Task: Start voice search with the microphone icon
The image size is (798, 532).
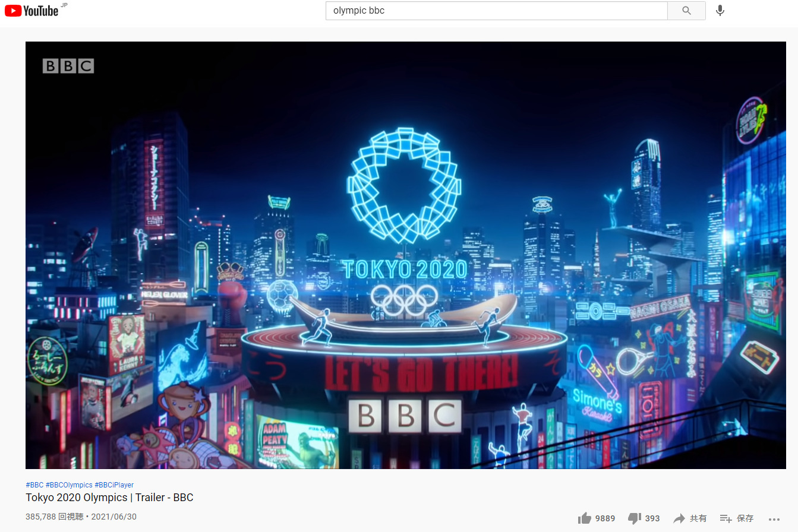Action: click(720, 11)
